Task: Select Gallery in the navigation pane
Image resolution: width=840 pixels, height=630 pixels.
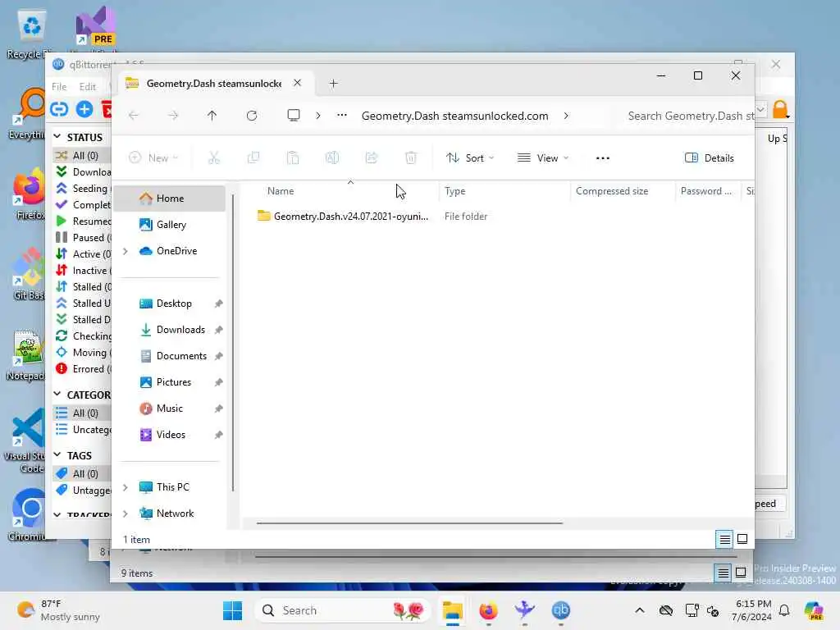Action: (171, 225)
